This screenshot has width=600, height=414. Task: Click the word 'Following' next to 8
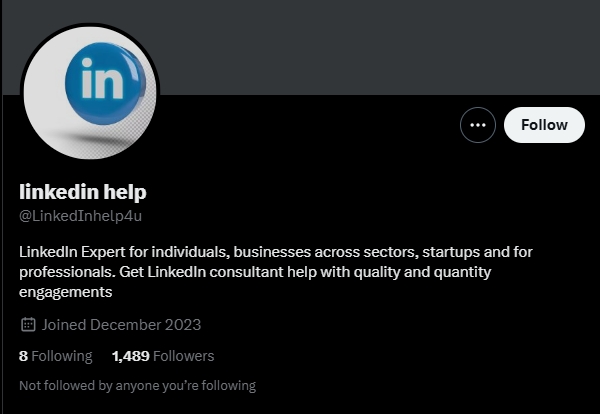click(x=62, y=356)
